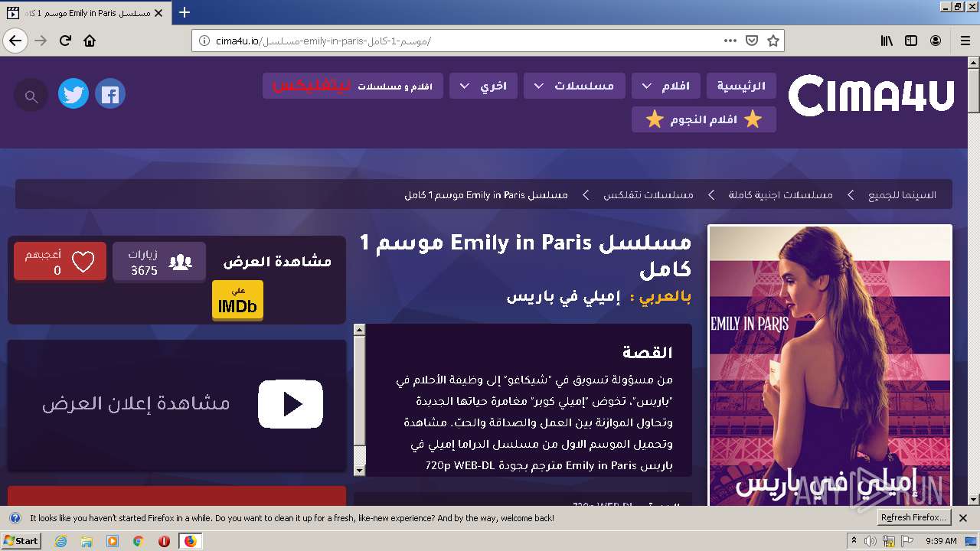
Task: Go to مسلسلات اجنبية كاملة breadcrumb
Action: click(x=780, y=195)
